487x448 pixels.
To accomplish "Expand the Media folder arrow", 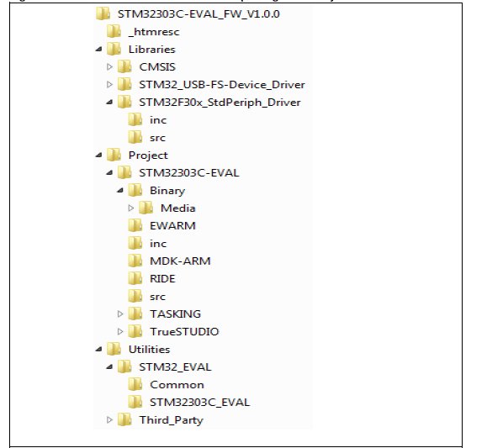I will [131, 208].
